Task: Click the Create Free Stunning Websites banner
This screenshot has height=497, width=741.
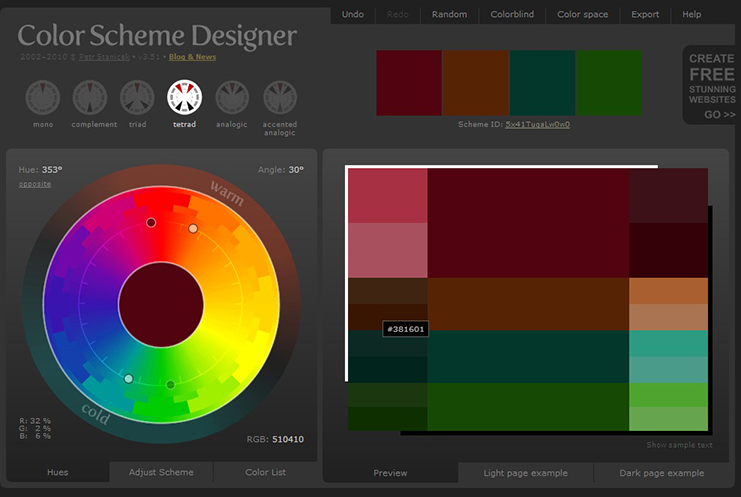Action: (x=711, y=87)
